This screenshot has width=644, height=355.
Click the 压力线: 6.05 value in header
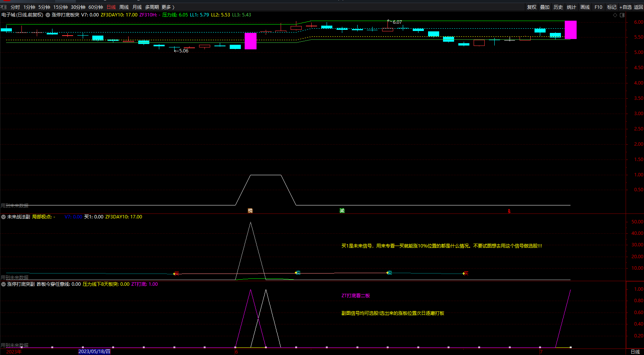coord(175,15)
